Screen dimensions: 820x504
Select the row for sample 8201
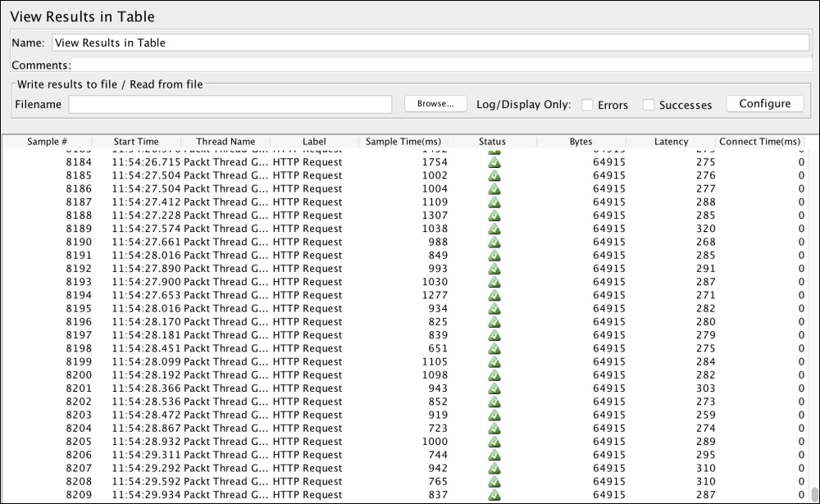[x=246, y=388]
